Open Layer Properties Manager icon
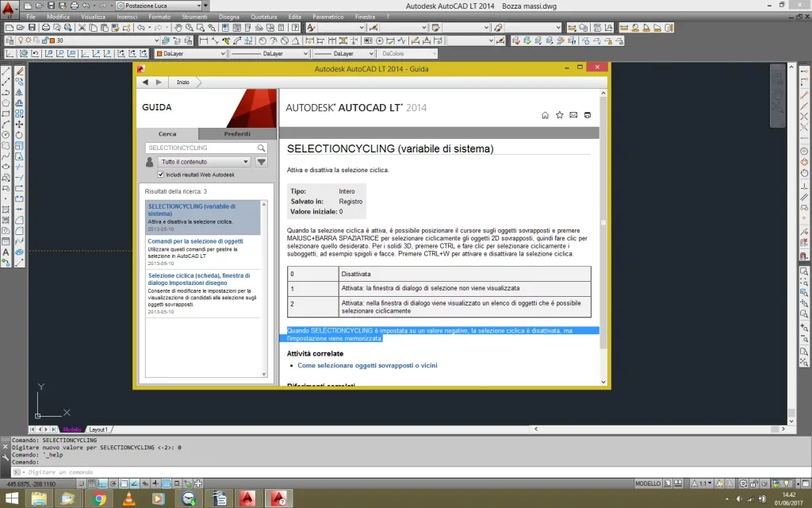Viewport: 812px width, 508px height. coord(10,40)
